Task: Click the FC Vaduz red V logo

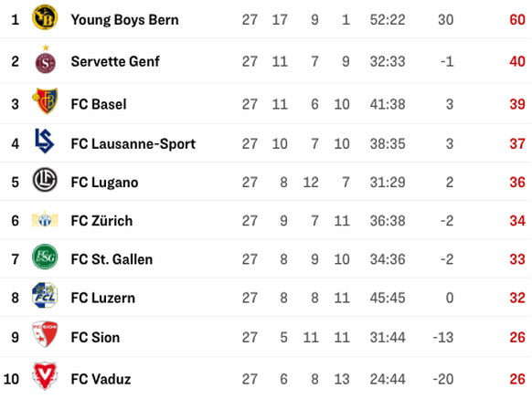Action: pos(45,375)
